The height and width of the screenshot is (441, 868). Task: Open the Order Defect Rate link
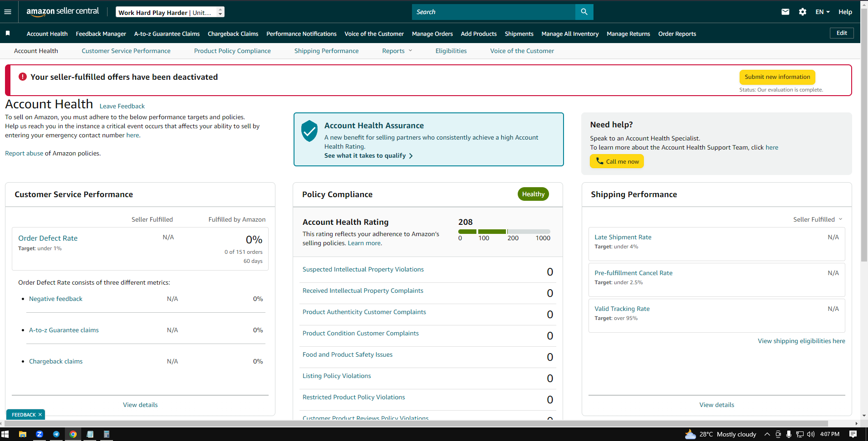point(48,238)
